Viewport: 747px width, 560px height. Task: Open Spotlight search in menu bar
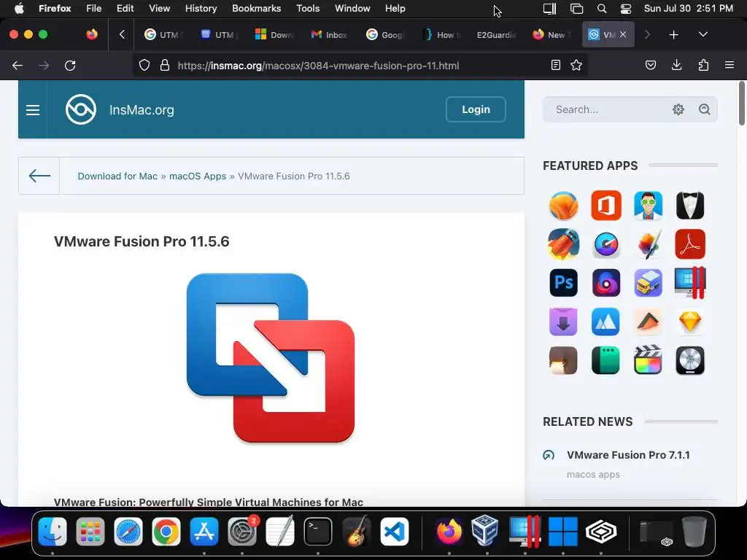click(602, 9)
